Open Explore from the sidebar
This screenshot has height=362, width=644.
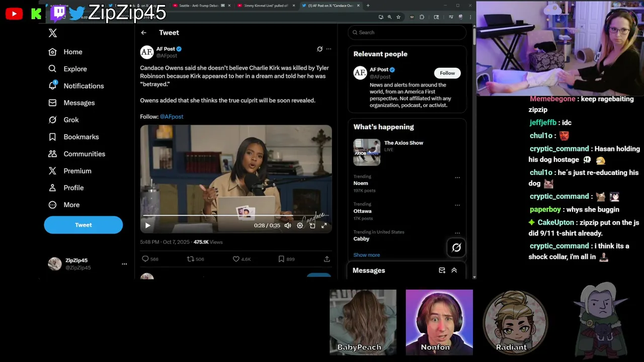(x=67, y=69)
